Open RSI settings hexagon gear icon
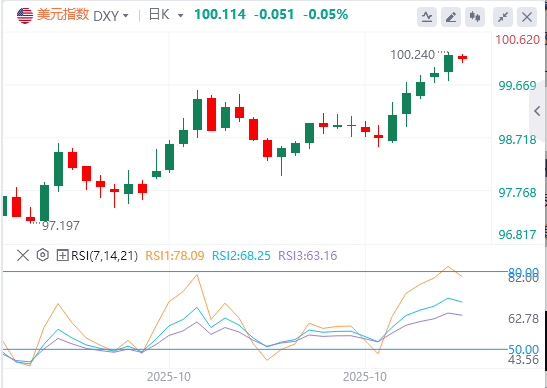The image size is (547, 388). point(43,255)
